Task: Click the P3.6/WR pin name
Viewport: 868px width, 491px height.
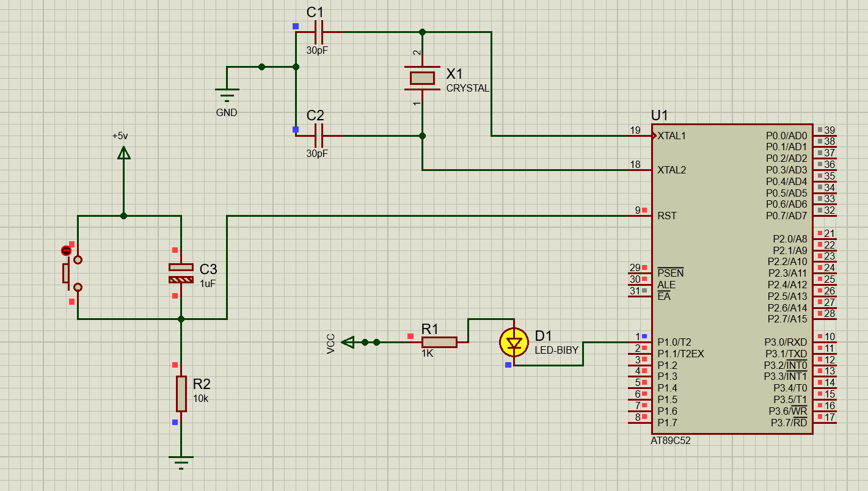Action: (788, 411)
